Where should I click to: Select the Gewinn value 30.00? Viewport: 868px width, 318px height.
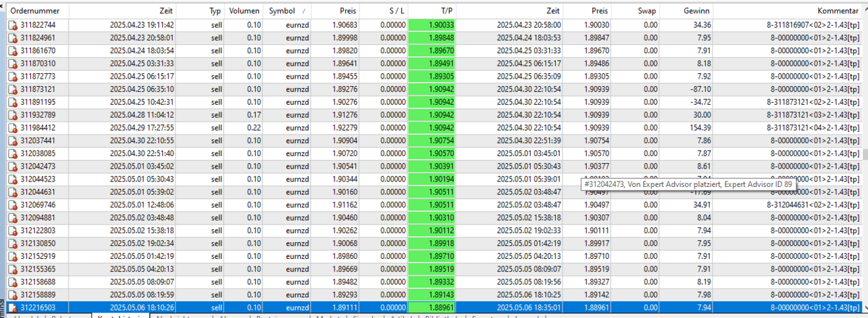pyautogui.click(x=702, y=115)
